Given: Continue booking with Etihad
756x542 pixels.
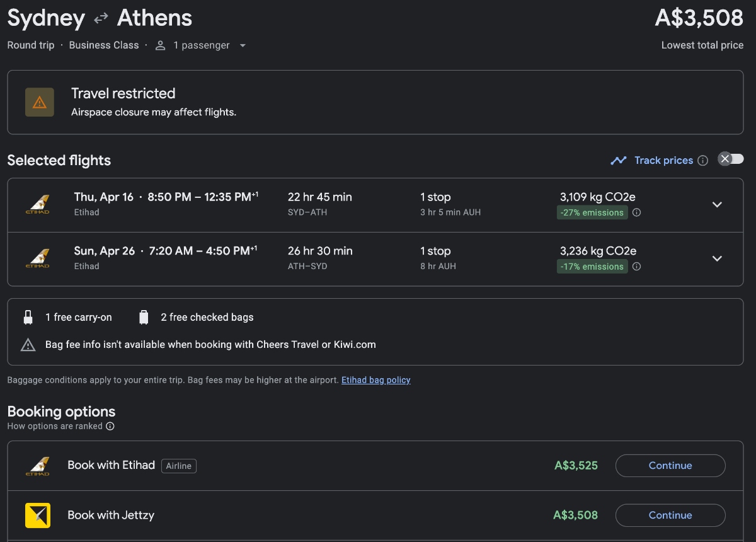Looking at the screenshot, I should click(x=670, y=466).
